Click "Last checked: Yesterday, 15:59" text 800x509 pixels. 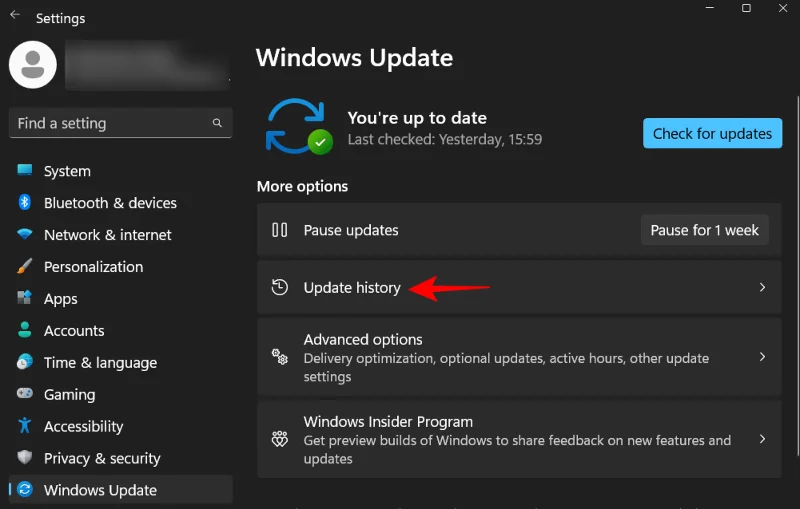click(445, 139)
